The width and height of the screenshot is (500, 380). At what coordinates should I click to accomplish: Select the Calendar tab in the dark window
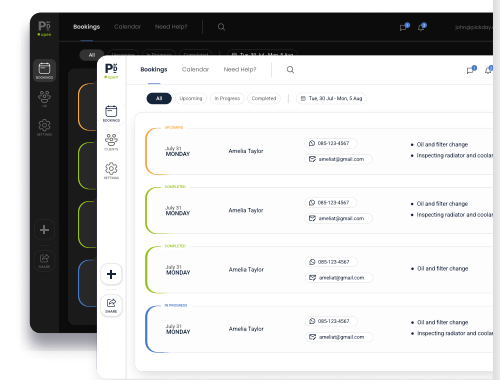pyautogui.click(x=127, y=27)
